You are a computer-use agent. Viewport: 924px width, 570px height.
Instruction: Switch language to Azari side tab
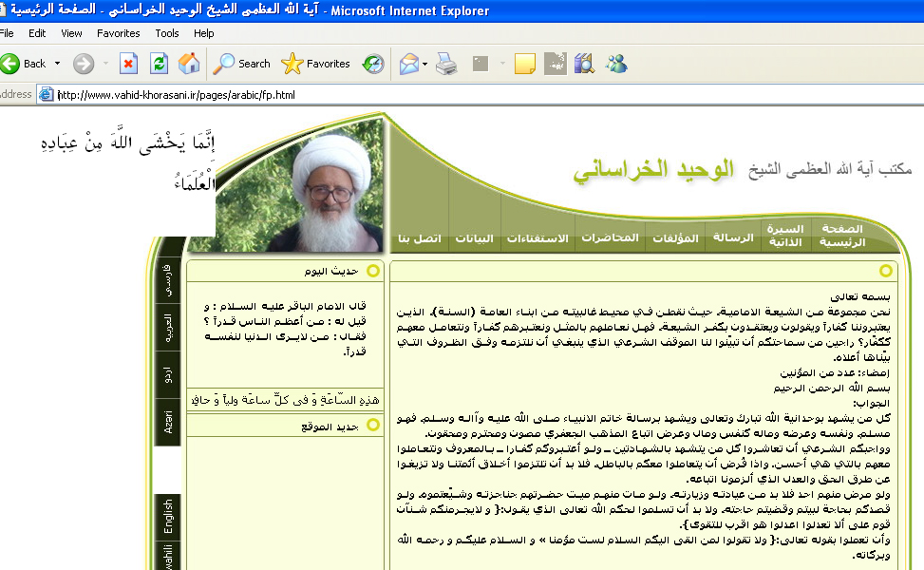coord(168,422)
